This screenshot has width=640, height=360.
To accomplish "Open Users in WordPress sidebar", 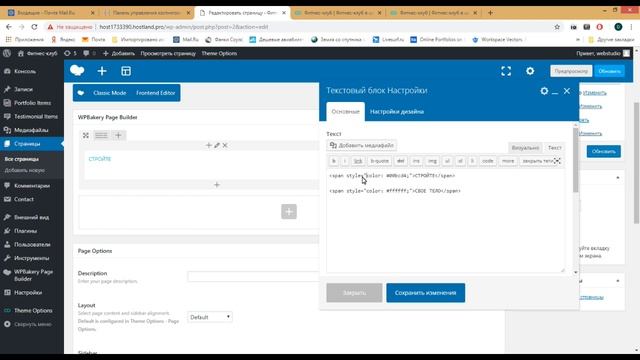I will point(32,244).
